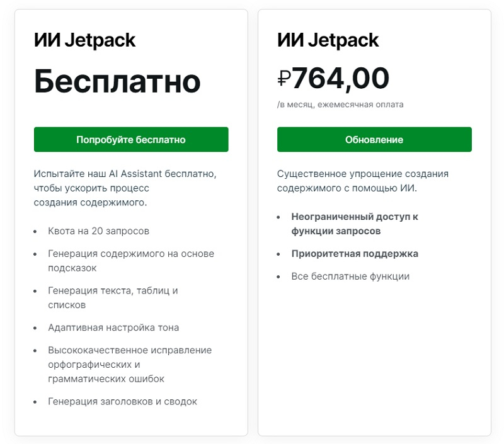Viewport: 504px width, 444px height.
Task: Click the 'Квота на 20 запросов' list item
Action: [98, 231]
